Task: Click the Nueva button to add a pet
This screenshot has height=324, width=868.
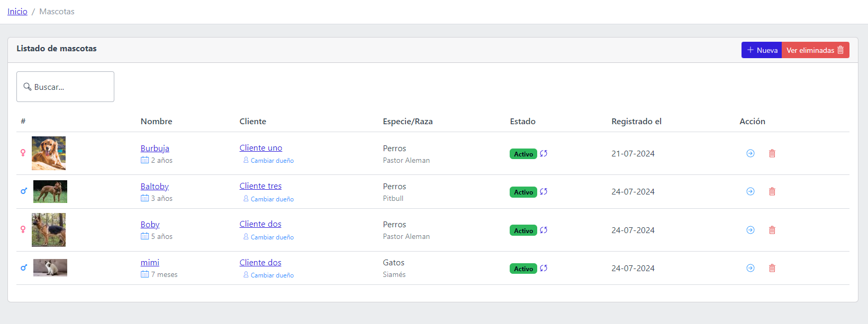Action: pos(762,50)
